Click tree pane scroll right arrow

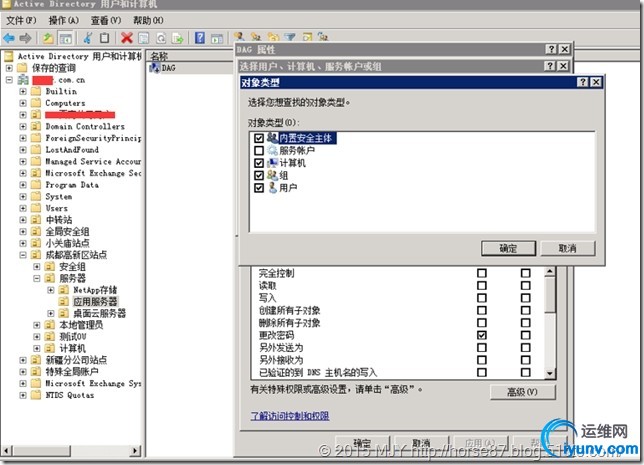click(136, 451)
